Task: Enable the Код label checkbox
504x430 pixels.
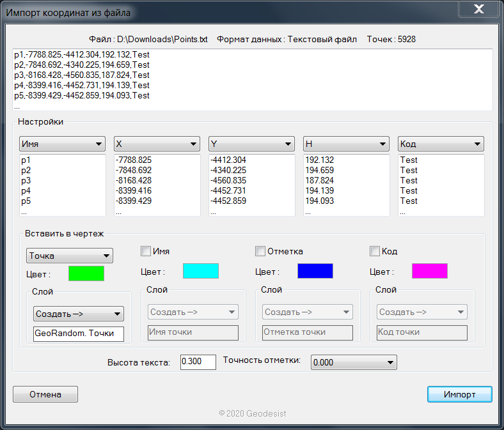Action: pyautogui.click(x=375, y=251)
